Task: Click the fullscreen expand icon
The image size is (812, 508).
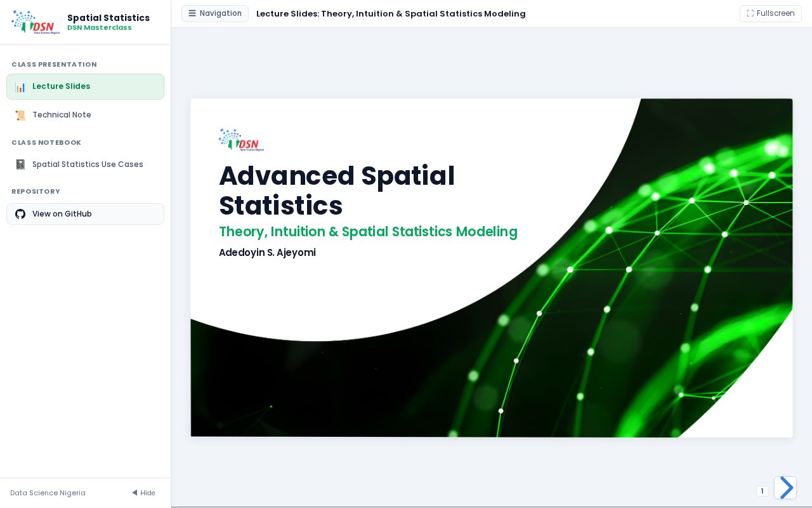Action: [x=750, y=13]
